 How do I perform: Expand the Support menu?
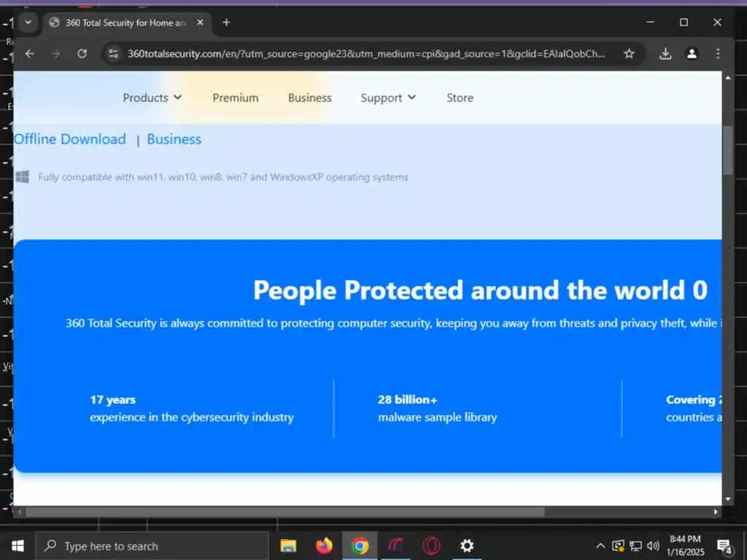click(x=388, y=98)
